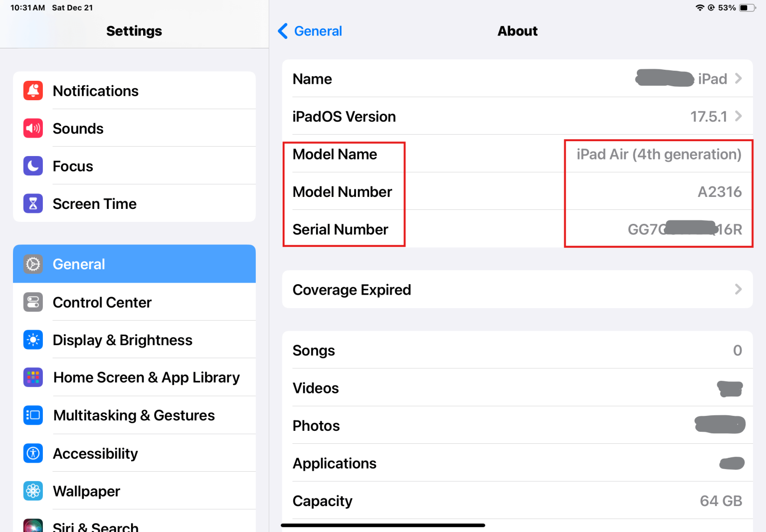Expand the Coverage Expired chevron
The image size is (766, 532).
pyautogui.click(x=739, y=289)
